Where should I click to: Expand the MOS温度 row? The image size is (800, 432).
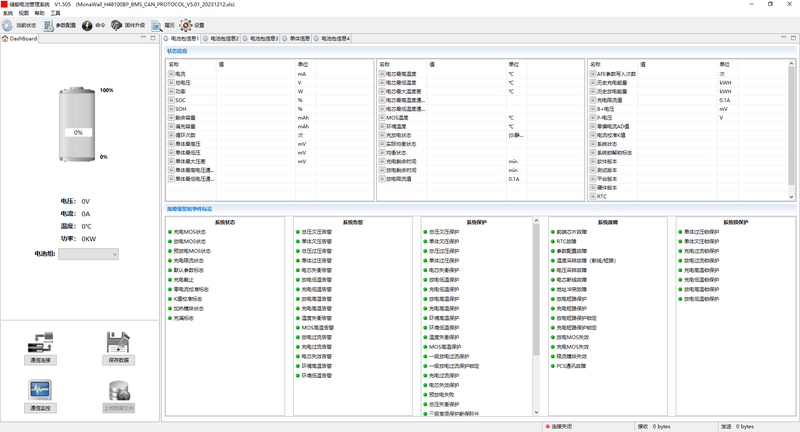click(381, 118)
